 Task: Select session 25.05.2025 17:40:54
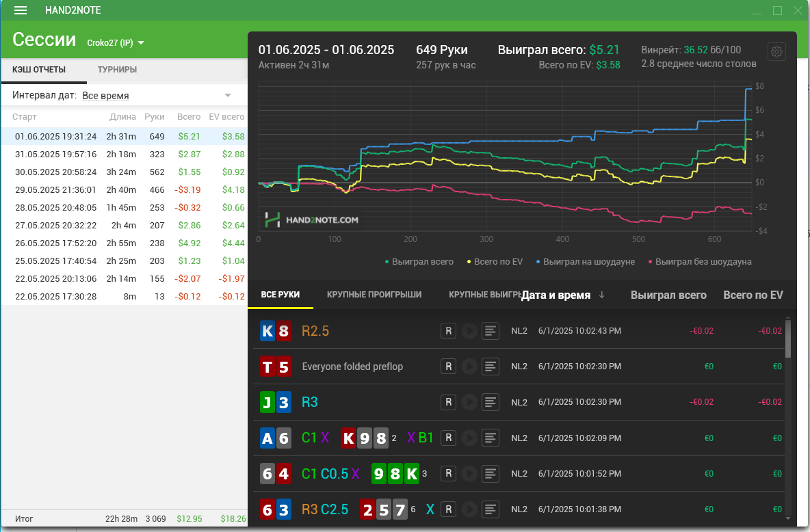tap(124, 261)
